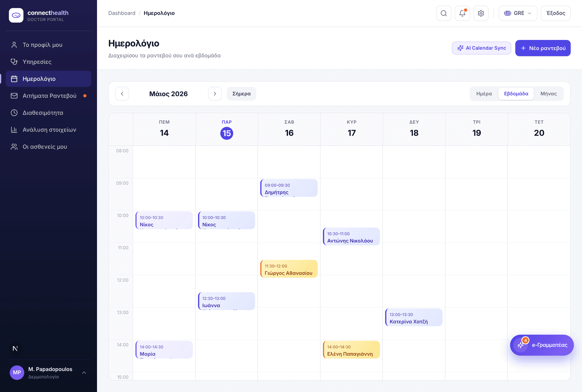This screenshot has width=582, height=392.
Task: Switch to Μήνας view tab
Action: [x=549, y=94]
